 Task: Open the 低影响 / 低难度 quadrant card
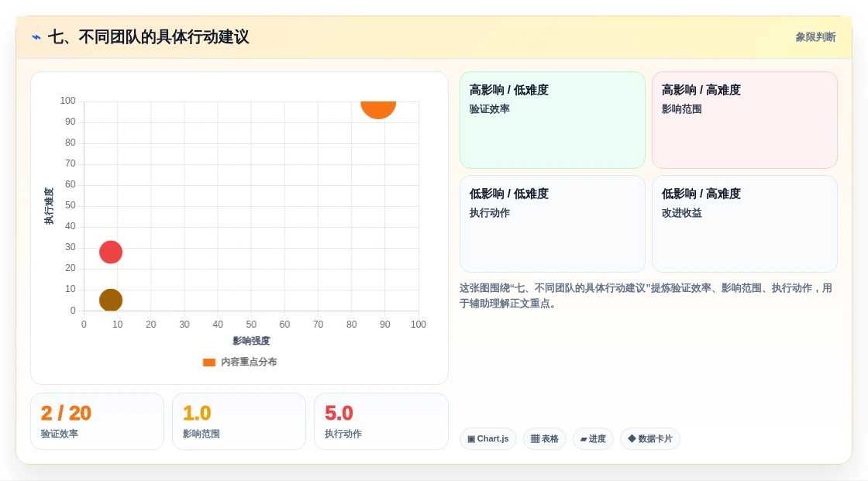pyautogui.click(x=553, y=224)
